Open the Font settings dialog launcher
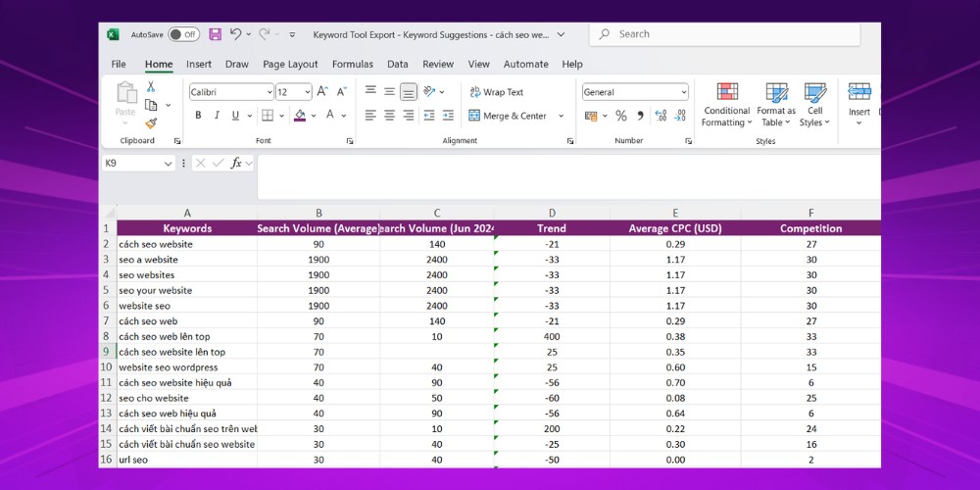The width and height of the screenshot is (980, 490). 350,141
